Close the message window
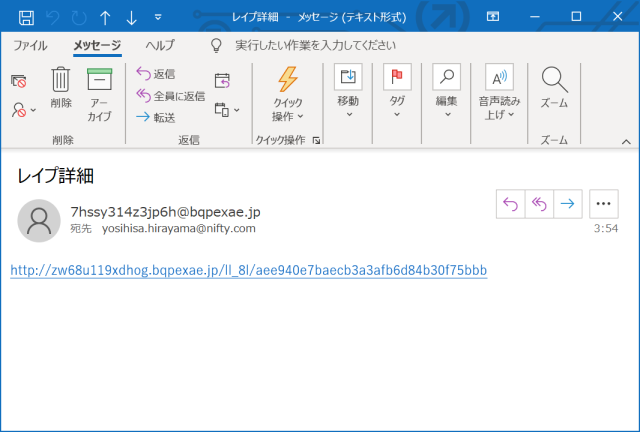640x432 pixels. (618, 17)
